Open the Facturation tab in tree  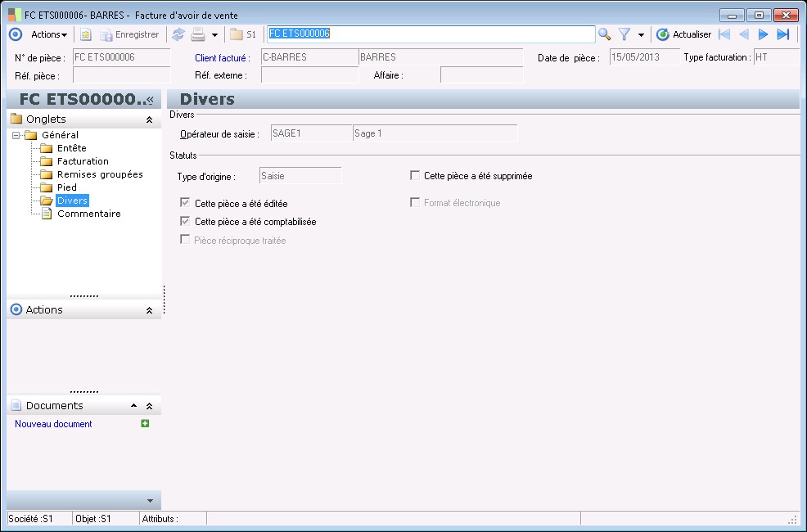83,161
